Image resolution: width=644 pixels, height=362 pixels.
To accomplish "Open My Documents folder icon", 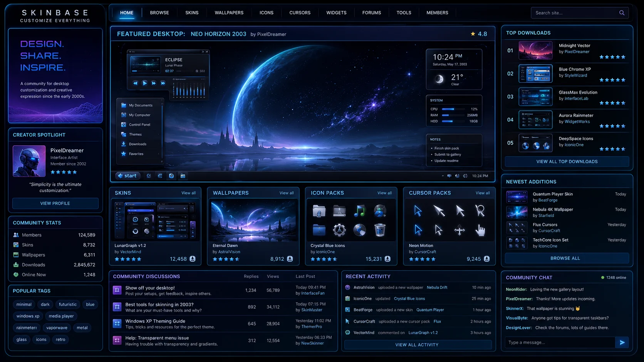I will pyautogui.click(x=124, y=105).
